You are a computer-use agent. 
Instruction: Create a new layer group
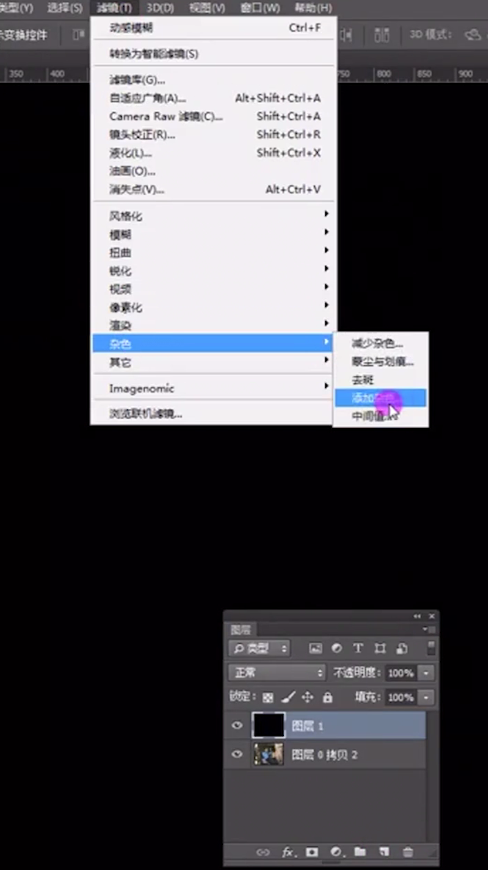[x=360, y=852]
